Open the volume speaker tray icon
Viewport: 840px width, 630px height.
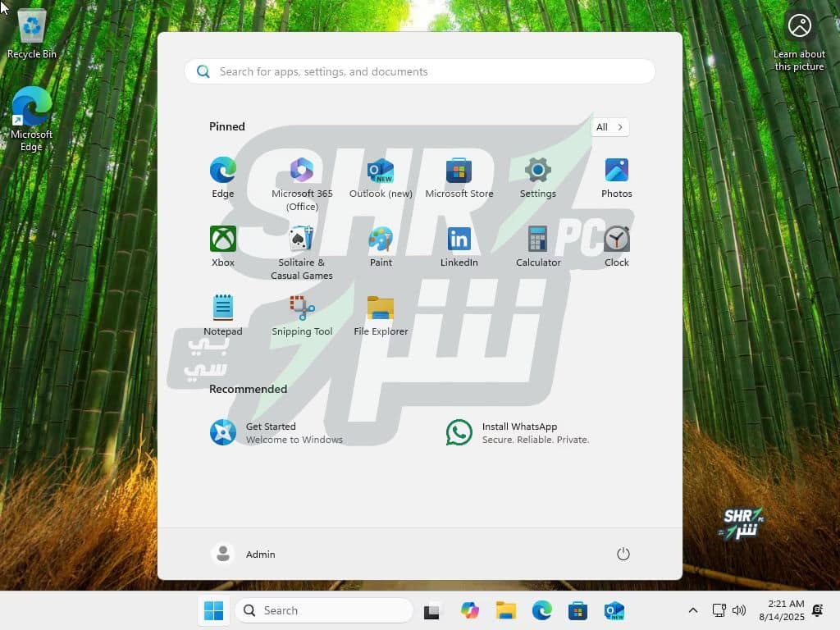click(739, 610)
